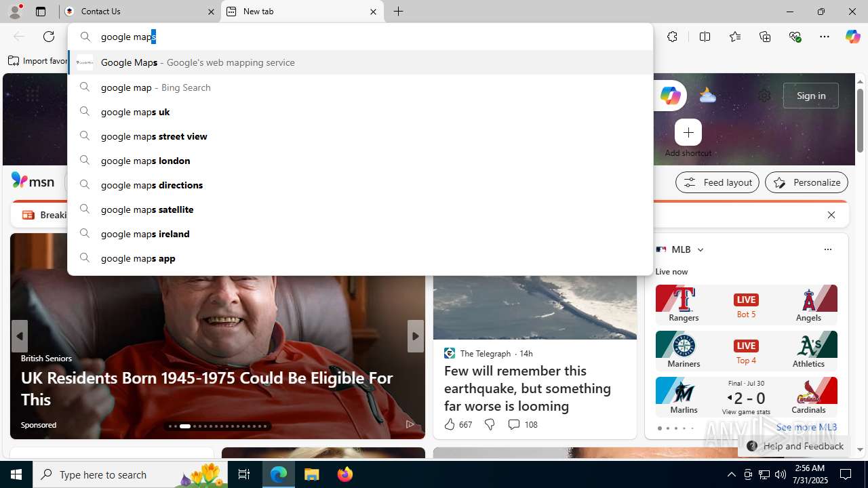Launch Firefox from the taskbar
Screen dimensions: 868x488
344,474
